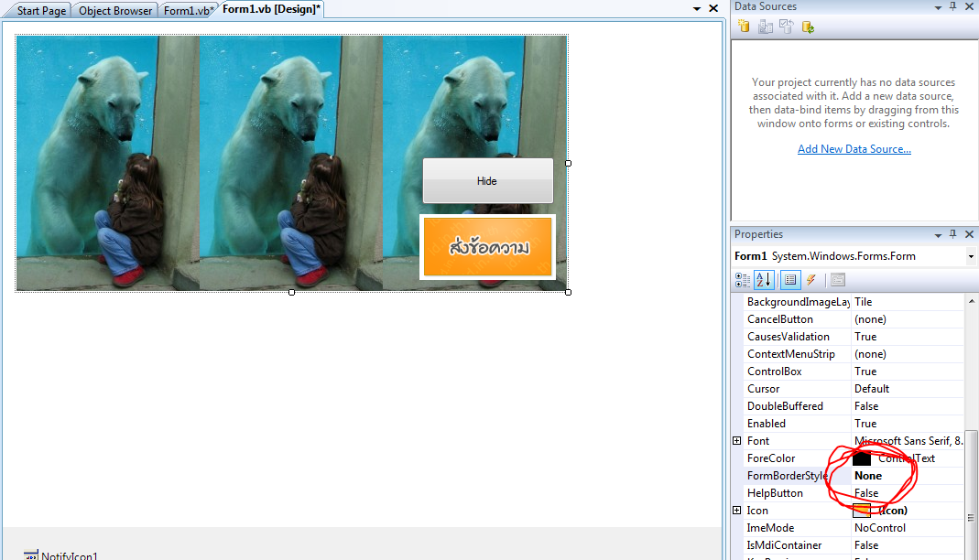Viewport: 979px width, 560px height.
Task: Click the '(none)' value of CancelButton
Action: tap(870, 319)
